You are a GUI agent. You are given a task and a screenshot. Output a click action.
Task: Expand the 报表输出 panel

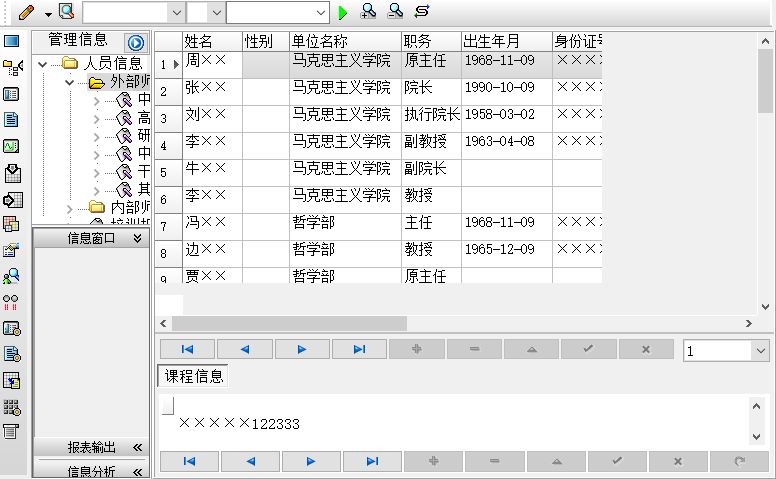tap(138, 448)
